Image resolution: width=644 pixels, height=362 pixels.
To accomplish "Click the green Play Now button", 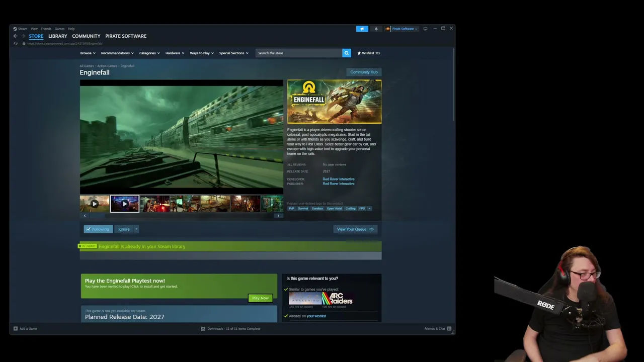I will click(x=260, y=298).
